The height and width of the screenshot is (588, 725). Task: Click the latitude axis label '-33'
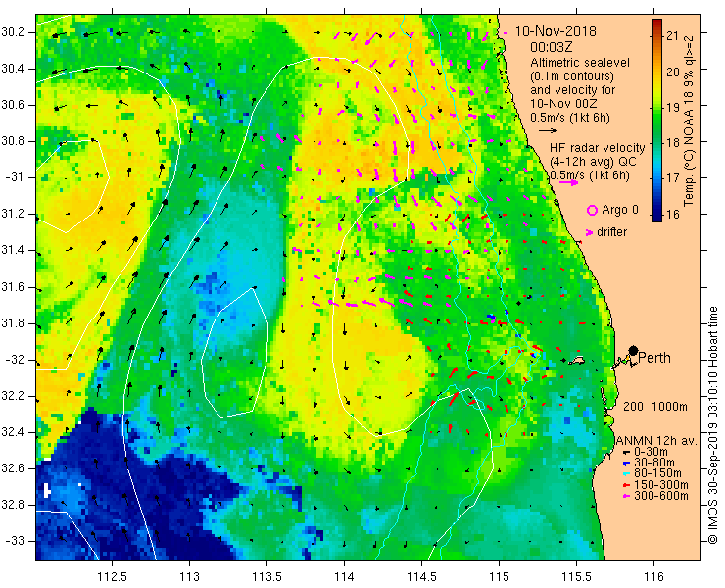click(15, 541)
